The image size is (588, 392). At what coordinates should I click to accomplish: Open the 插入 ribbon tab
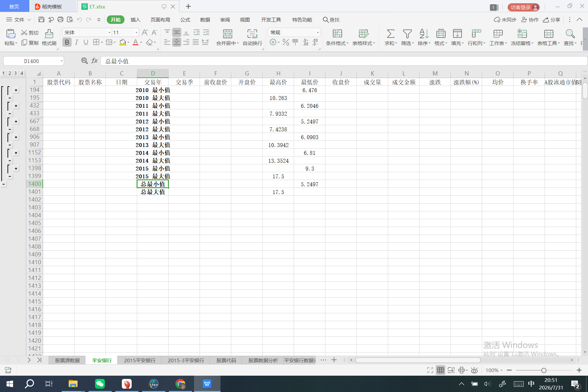click(135, 20)
